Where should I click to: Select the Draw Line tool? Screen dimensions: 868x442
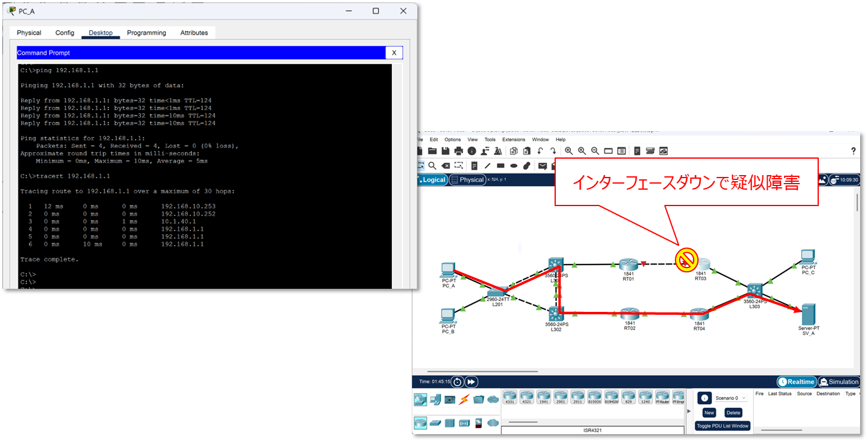coord(487,166)
